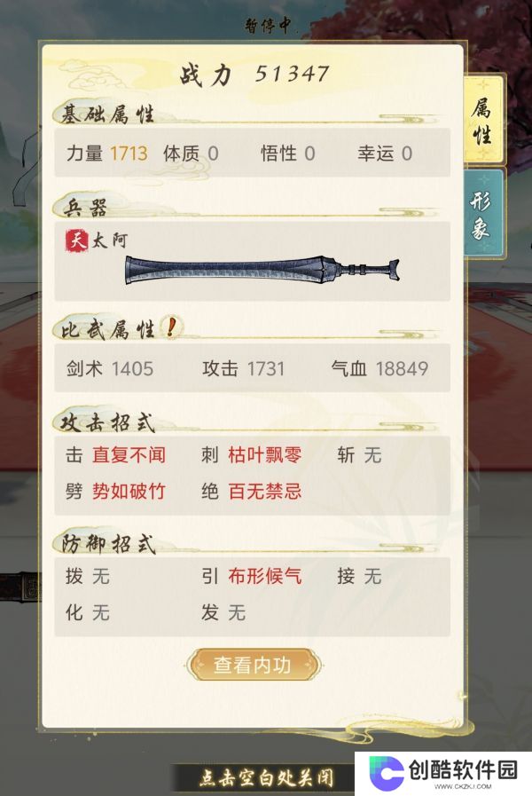532x796 pixels.
Task: Tap the 气血 18849 stat
Action: tap(379, 368)
